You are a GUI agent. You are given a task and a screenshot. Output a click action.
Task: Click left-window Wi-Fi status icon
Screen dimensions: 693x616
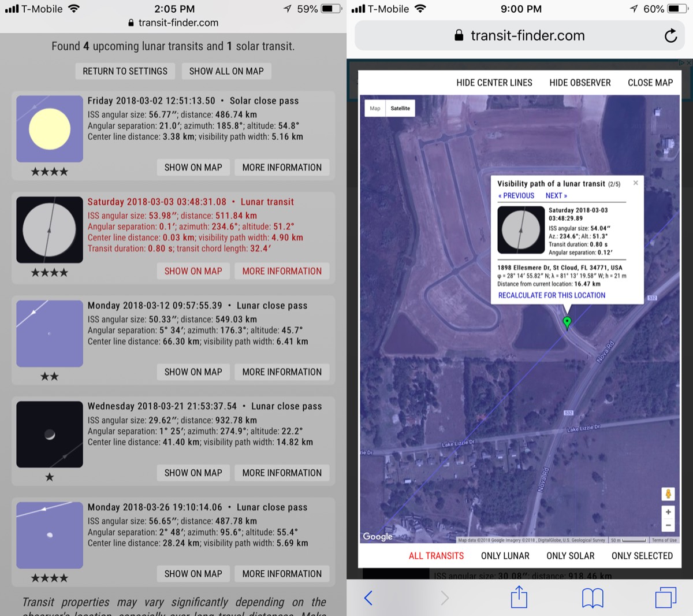coord(73,9)
